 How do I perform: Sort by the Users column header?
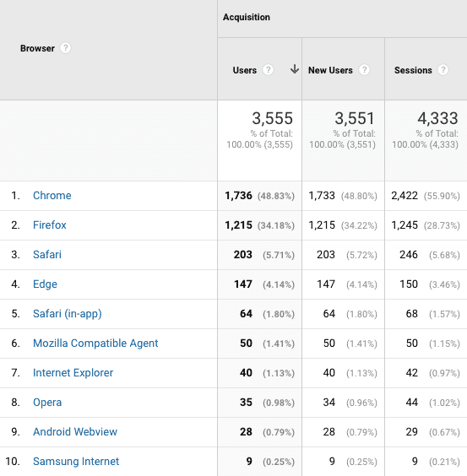click(245, 70)
